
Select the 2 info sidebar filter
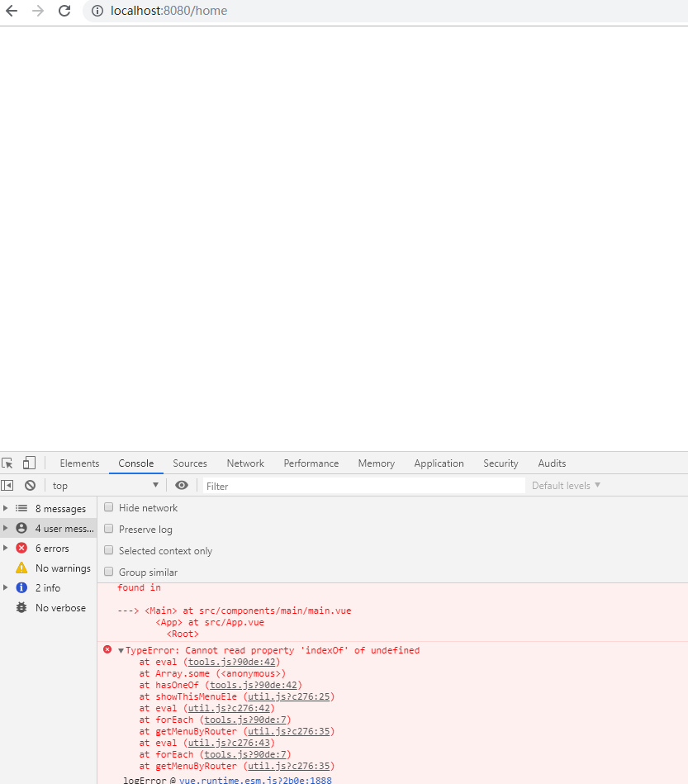48,587
